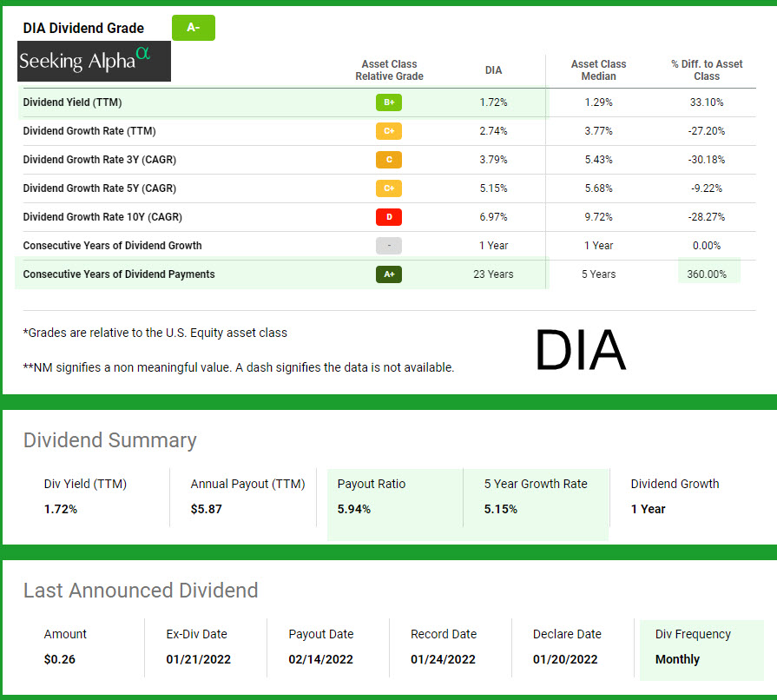Click the Seeking Alpha logo
Image resolution: width=777 pixels, height=700 pixels.
tap(95, 61)
